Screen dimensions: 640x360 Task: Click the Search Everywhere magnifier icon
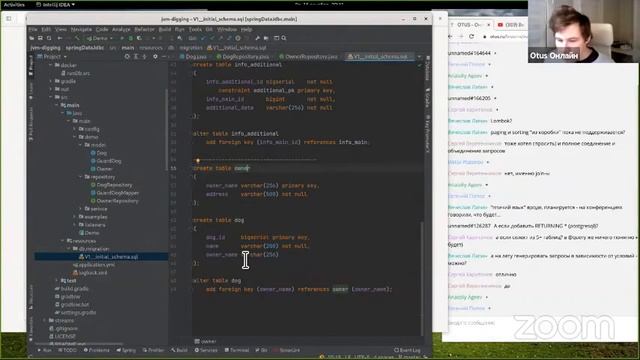point(284,38)
